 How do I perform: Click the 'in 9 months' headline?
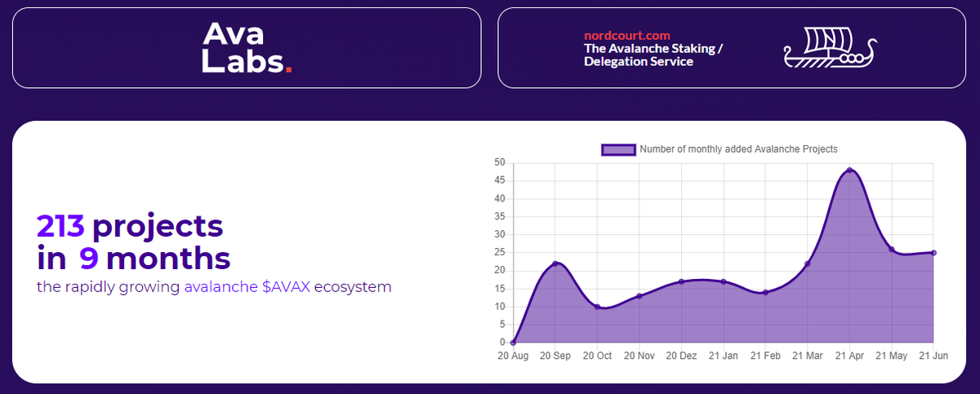click(133, 259)
